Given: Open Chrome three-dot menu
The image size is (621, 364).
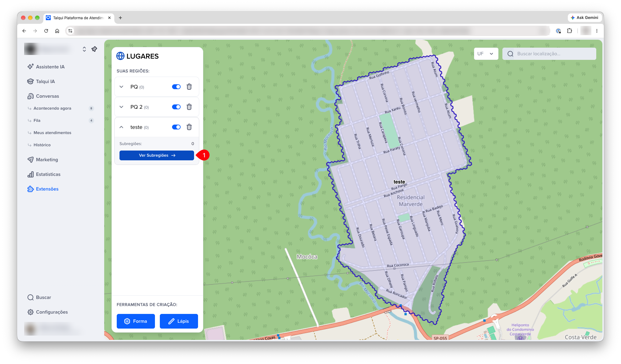Looking at the screenshot, I should click(x=597, y=31).
